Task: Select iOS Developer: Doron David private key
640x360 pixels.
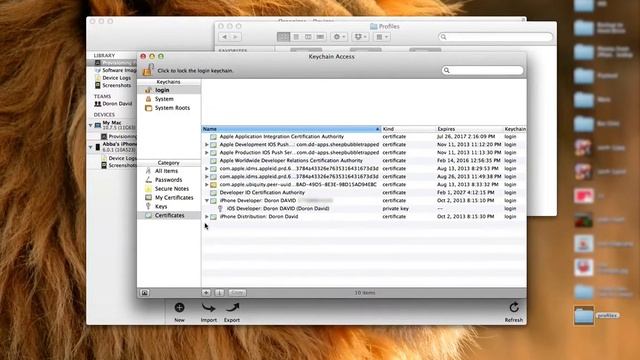Action: (x=364, y=209)
